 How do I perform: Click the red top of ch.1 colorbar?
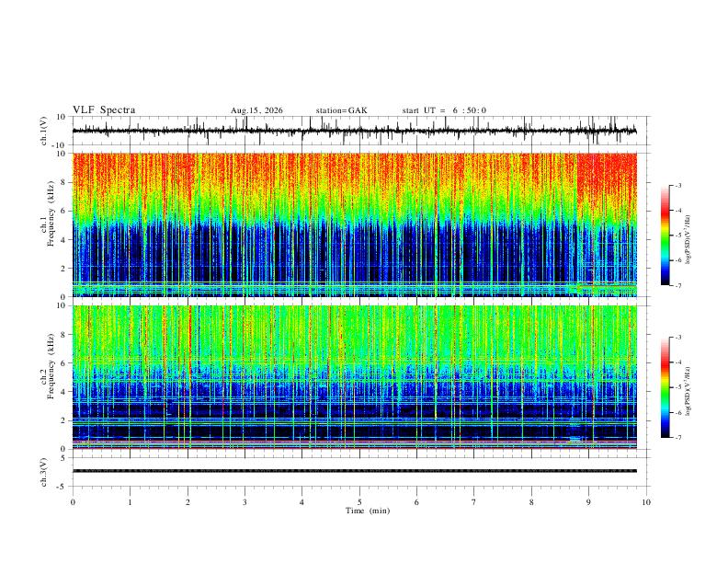pos(665,204)
